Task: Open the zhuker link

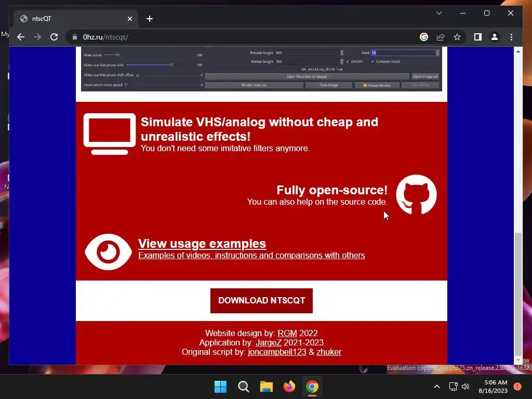Action: coord(329,352)
